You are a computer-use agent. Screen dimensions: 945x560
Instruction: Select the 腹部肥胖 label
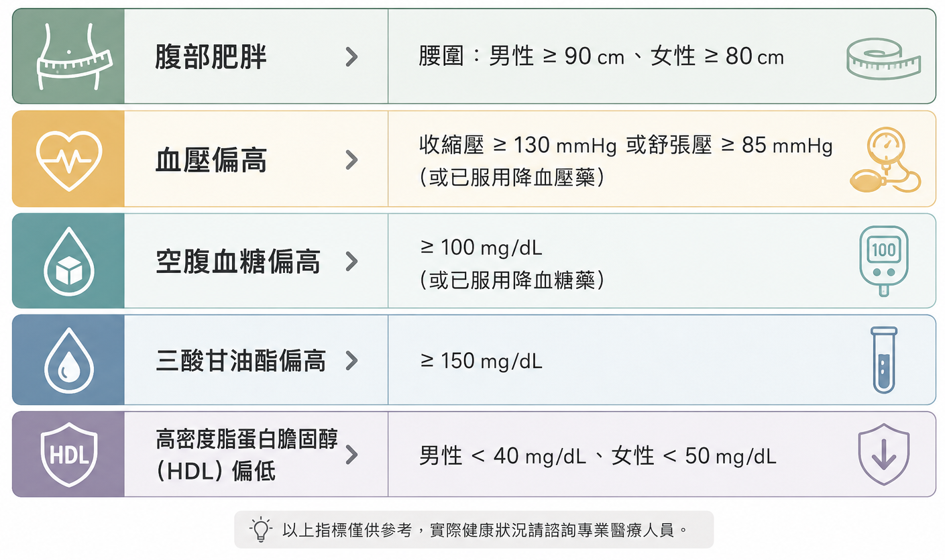click(x=211, y=57)
